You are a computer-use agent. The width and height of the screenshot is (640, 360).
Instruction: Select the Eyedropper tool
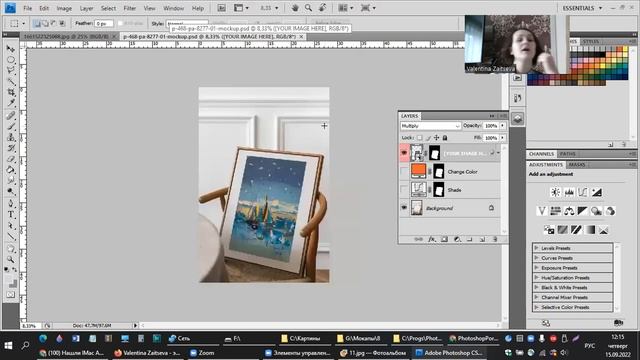pyautogui.click(x=11, y=103)
